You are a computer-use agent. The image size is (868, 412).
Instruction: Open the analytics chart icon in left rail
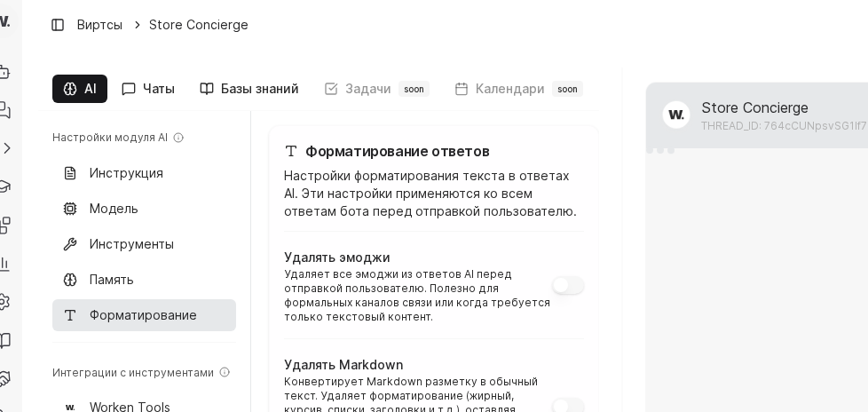tap(4, 264)
